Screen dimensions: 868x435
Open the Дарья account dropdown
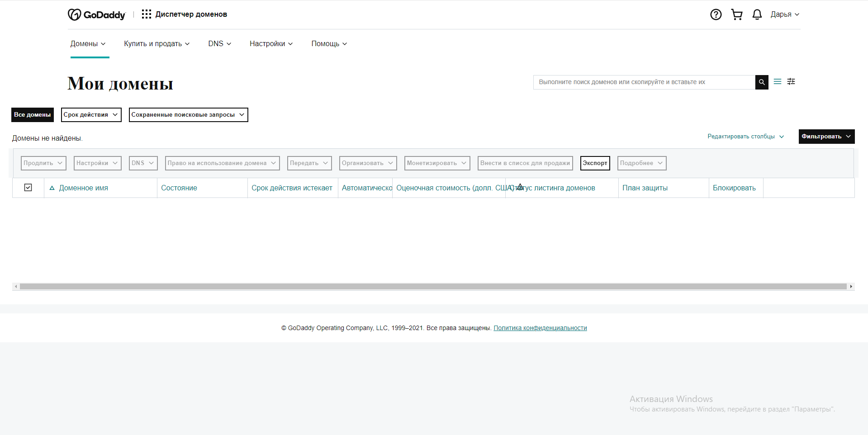tap(785, 14)
